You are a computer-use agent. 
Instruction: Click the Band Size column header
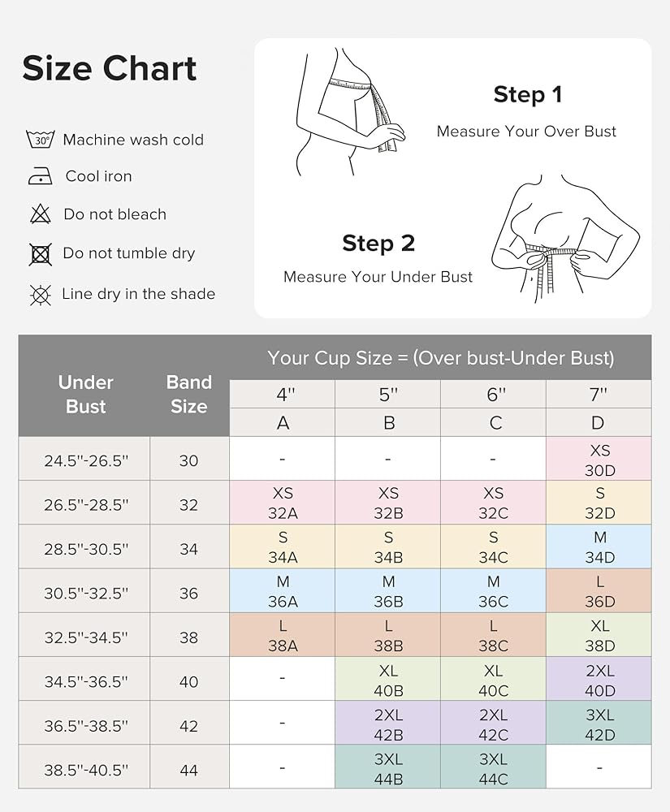click(189, 394)
